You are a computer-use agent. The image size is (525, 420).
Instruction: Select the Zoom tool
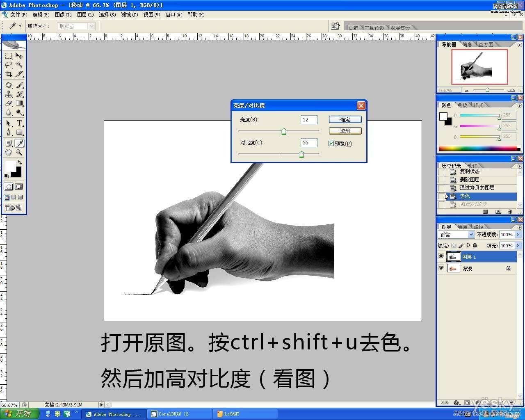pos(19,152)
